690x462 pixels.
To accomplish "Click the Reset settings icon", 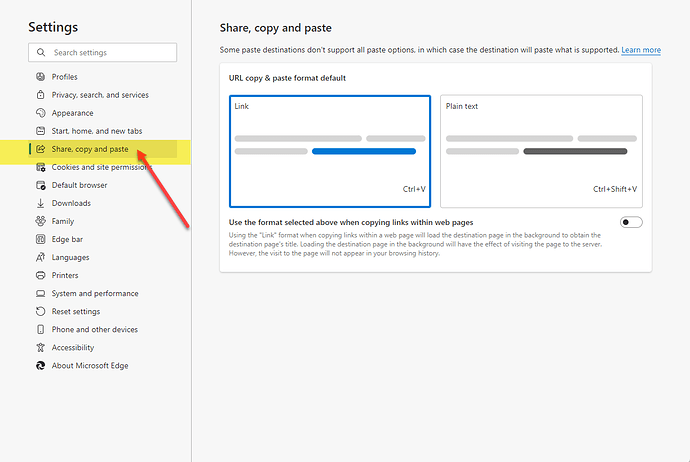I will 40,311.
